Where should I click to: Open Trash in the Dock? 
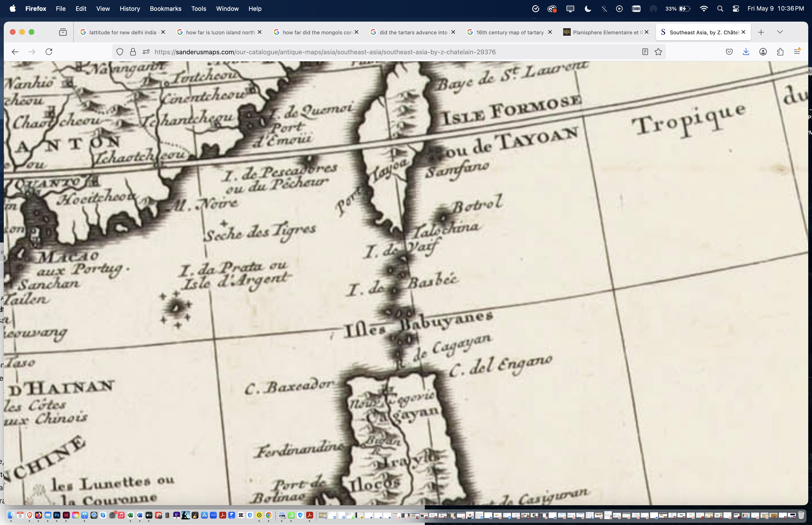[801, 515]
